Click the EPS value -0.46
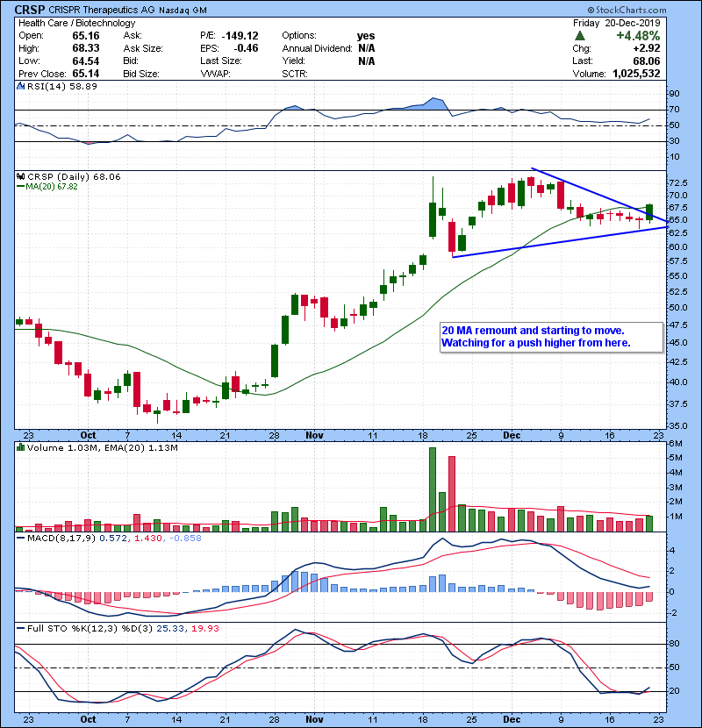This screenshot has height=728, width=702. coord(246,48)
